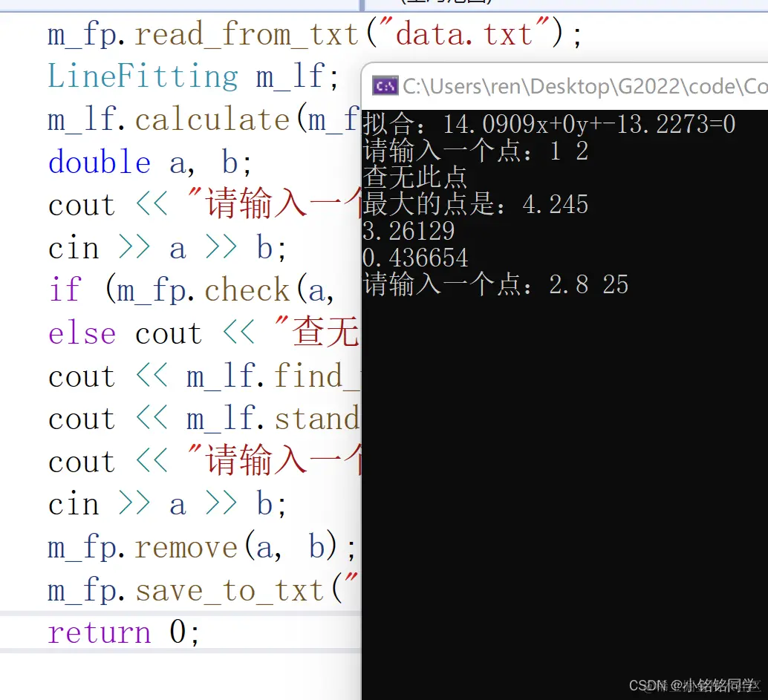This screenshot has height=700, width=768.
Task: Click the 'cout << m_lf.stand' line
Action: point(204,419)
